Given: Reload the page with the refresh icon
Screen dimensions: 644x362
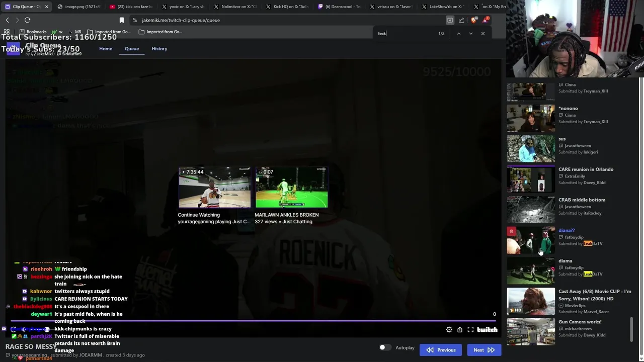Looking at the screenshot, I should (27, 20).
